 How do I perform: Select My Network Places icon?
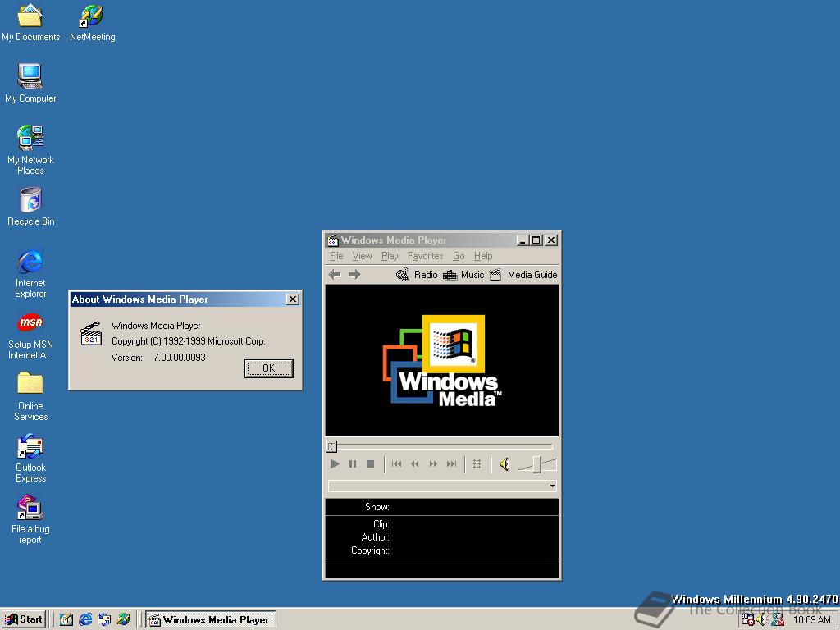click(30, 150)
